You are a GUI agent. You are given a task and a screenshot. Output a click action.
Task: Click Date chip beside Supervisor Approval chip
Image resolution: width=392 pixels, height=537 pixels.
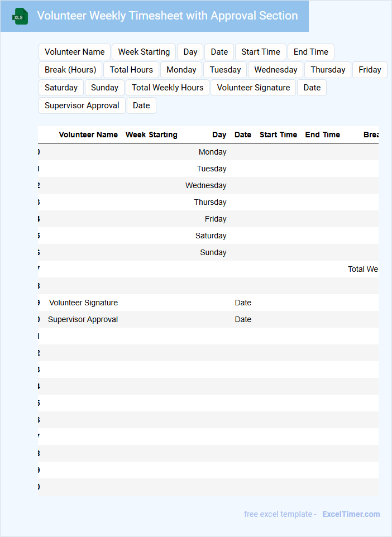141,106
